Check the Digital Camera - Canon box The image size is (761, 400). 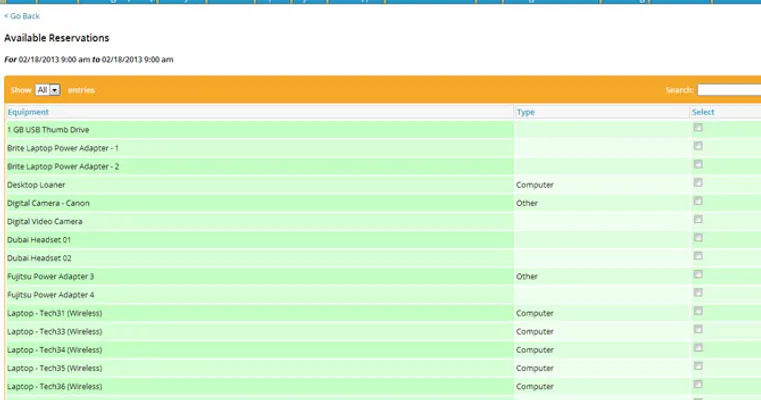(x=698, y=201)
